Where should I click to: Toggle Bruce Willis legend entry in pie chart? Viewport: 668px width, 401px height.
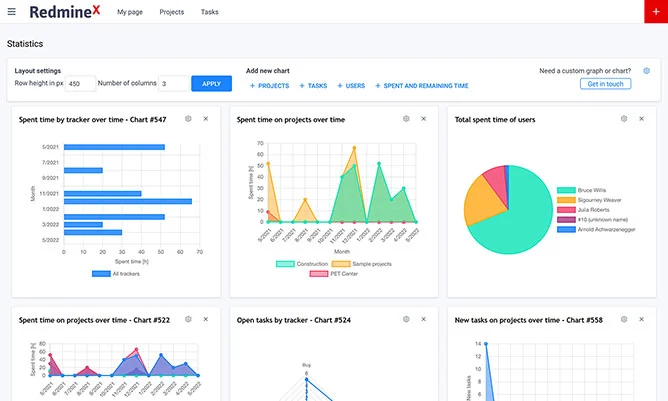(x=582, y=190)
